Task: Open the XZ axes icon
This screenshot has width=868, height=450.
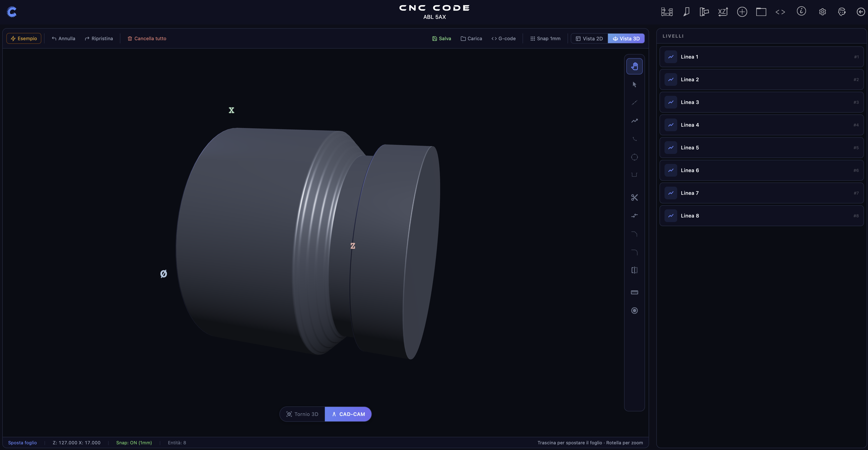Action: click(723, 12)
